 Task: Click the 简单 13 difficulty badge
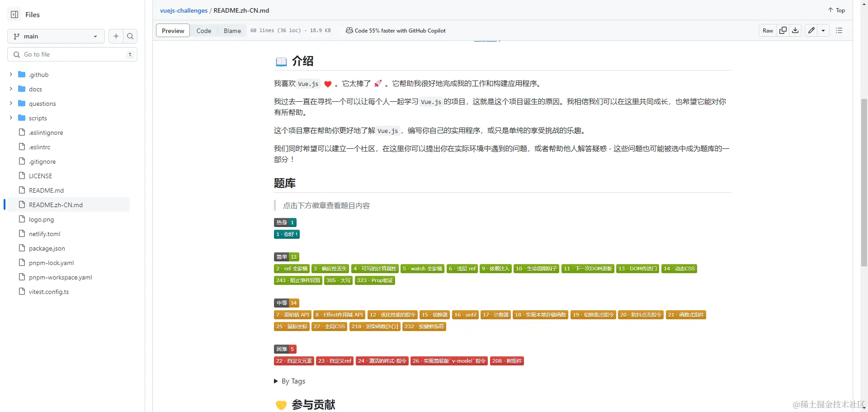click(x=286, y=257)
